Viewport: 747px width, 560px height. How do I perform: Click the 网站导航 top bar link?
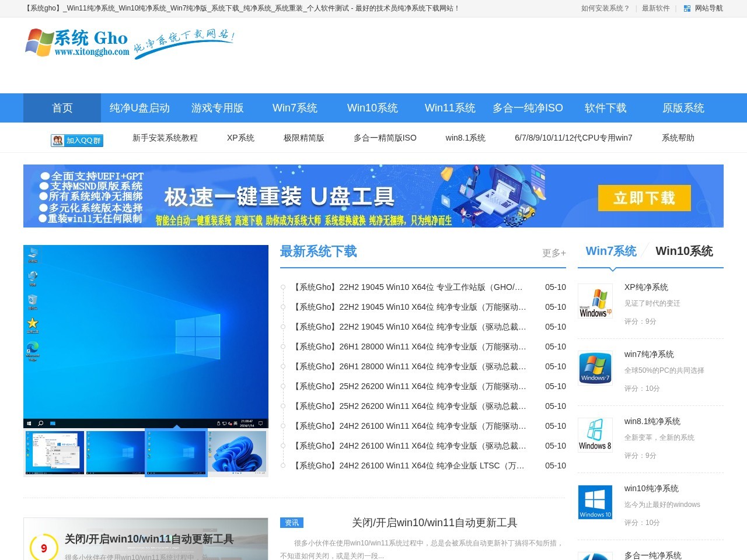click(x=708, y=8)
